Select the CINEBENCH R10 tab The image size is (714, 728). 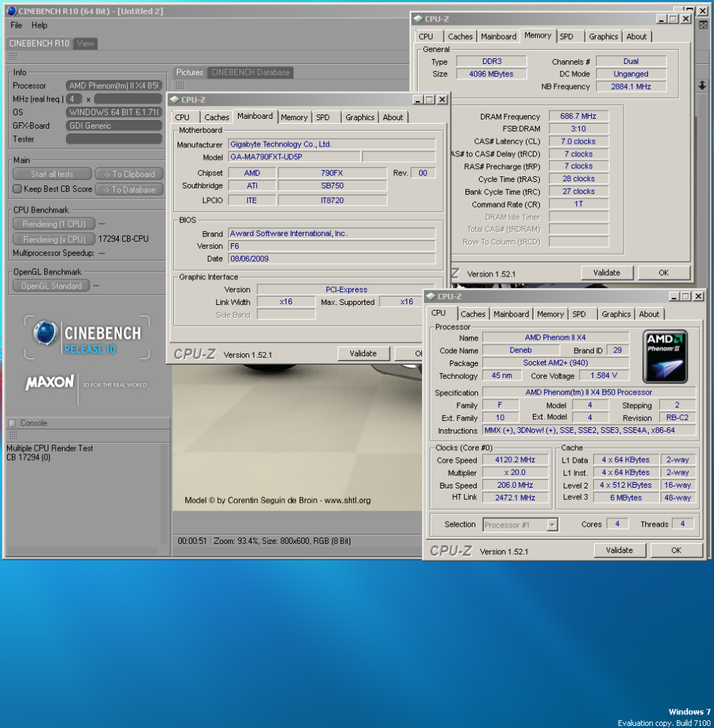(39, 43)
